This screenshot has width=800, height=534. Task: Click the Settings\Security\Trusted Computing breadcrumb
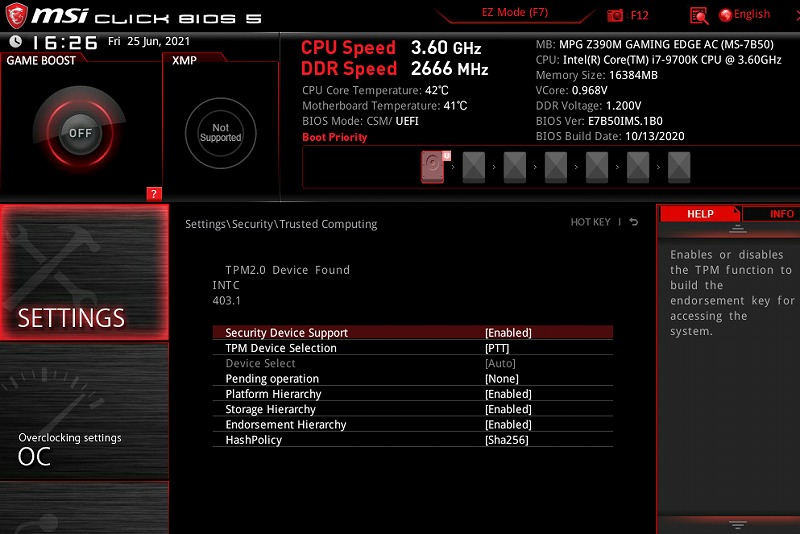tap(281, 224)
